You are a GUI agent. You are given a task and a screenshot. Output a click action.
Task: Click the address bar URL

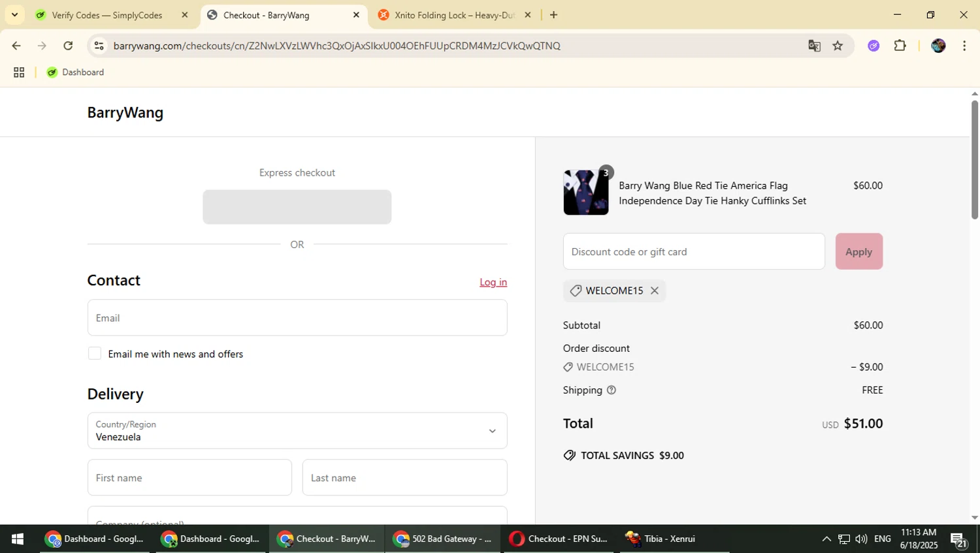(336, 46)
